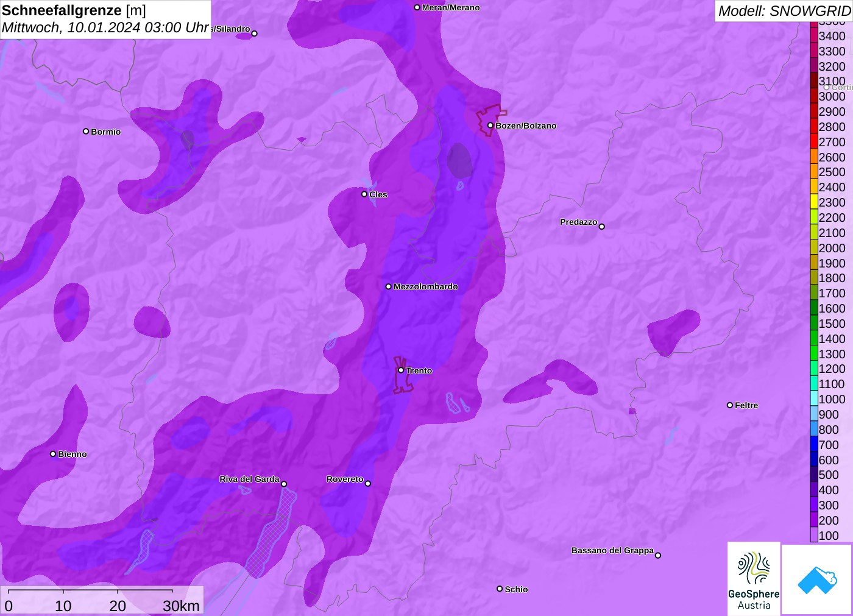Click the Modell: SNOWGRID label

[784, 11]
